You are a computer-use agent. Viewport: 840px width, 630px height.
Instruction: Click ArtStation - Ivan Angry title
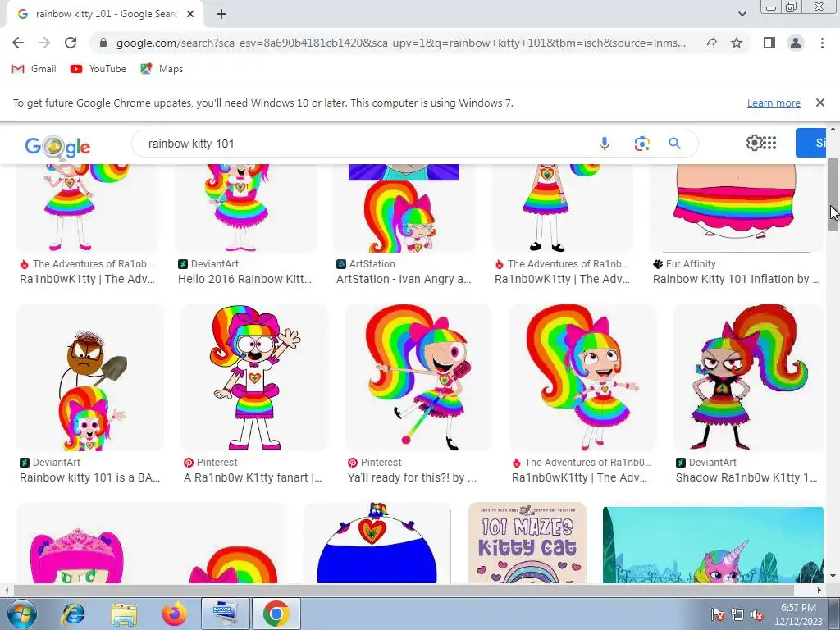click(404, 279)
